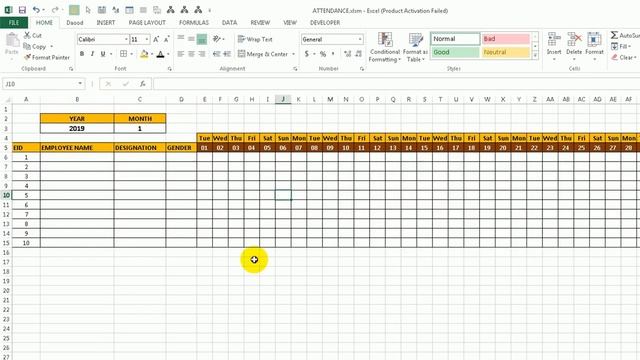Open Merge & Center dropdown arrow
This screenshot has height=360, width=640.
pos(293,54)
